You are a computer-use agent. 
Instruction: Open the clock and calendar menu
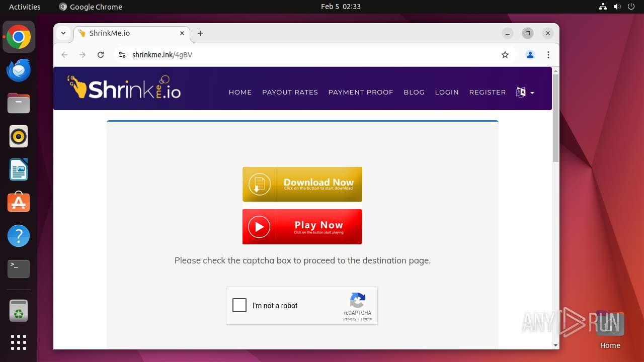pos(341,7)
